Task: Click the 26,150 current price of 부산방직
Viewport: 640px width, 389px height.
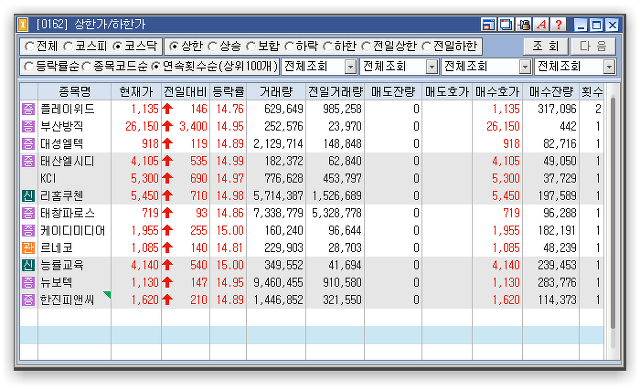Action: pyautogui.click(x=142, y=127)
